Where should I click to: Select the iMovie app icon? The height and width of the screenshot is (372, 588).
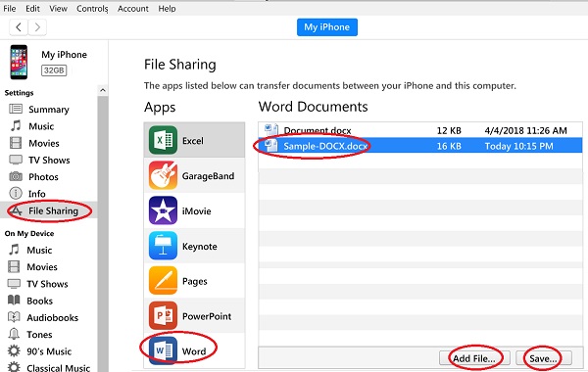coord(163,210)
